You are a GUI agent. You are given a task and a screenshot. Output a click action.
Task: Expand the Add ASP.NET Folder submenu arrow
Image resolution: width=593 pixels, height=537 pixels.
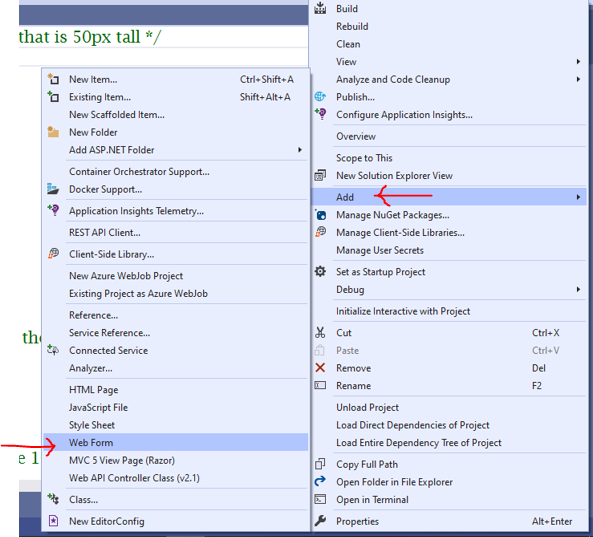coord(300,150)
